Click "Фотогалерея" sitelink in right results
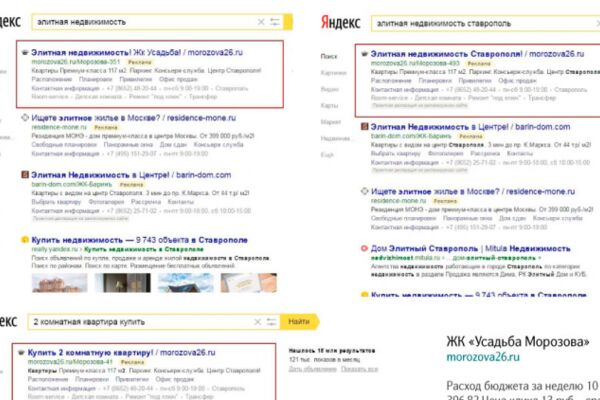Image resolution: width=600 pixels, height=400 pixels. tap(445, 153)
